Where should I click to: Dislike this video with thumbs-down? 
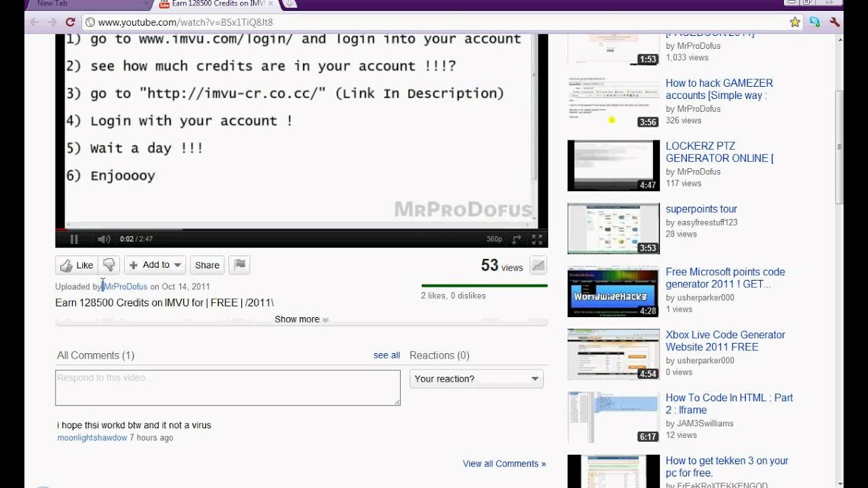[109, 265]
